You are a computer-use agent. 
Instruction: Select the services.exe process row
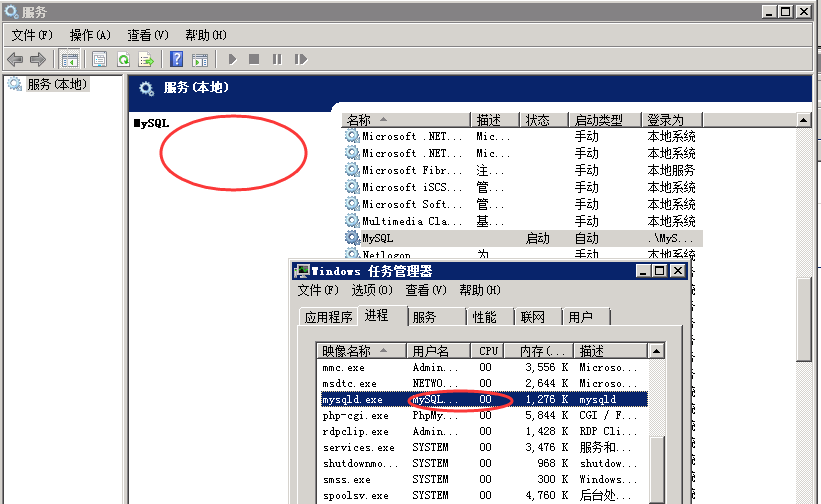click(483, 447)
